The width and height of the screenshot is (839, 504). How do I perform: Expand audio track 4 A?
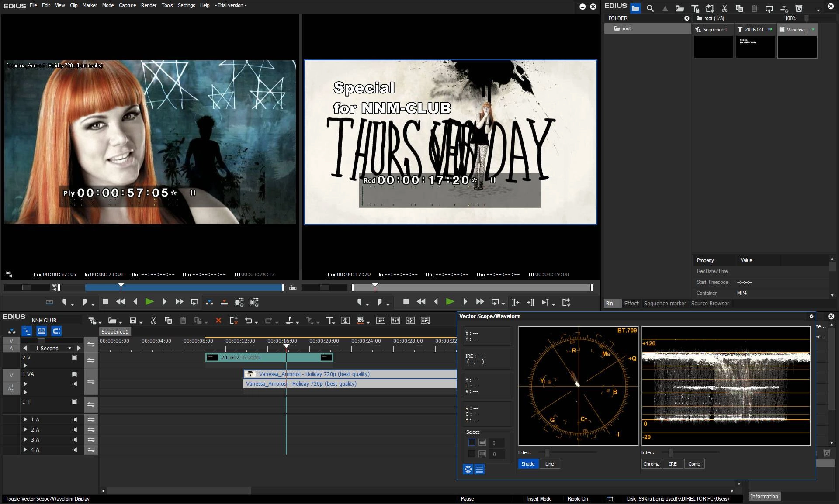(25, 449)
